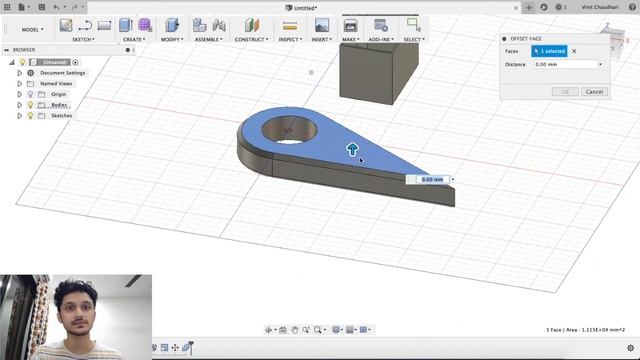Select the Press Pull modify icon
640x360 pixels.
click(172, 25)
